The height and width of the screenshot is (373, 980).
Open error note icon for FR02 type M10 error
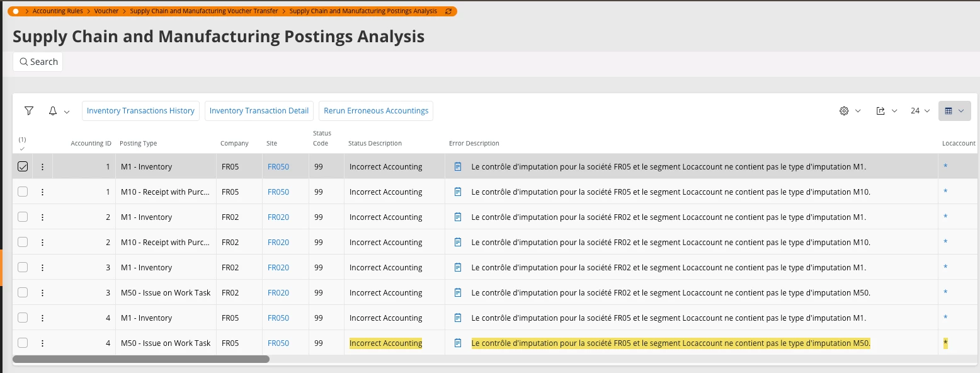[458, 243]
